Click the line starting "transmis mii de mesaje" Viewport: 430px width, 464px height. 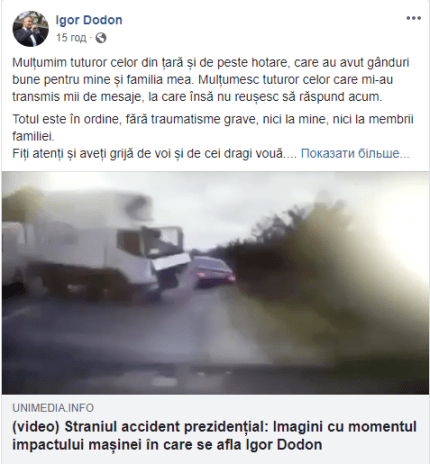[x=197, y=97]
